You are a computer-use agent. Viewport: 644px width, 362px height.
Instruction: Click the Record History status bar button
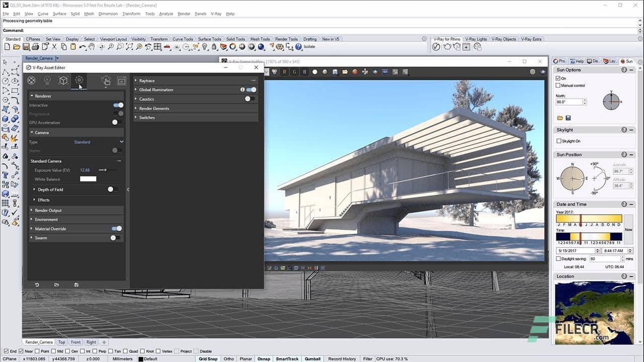pyautogui.click(x=342, y=359)
